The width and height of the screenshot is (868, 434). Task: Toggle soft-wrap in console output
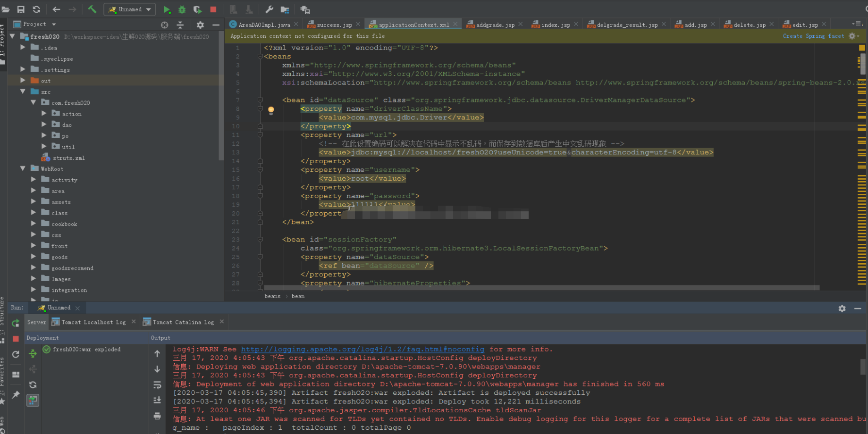click(x=157, y=385)
